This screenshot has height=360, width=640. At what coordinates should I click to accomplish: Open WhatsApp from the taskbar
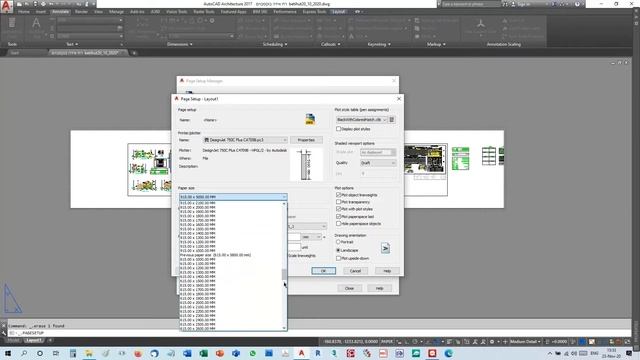(x=252, y=353)
